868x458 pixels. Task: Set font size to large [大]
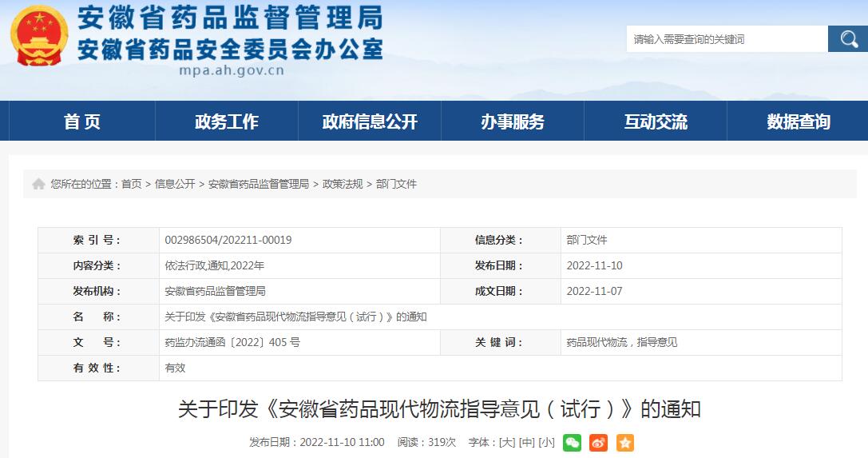[x=507, y=442]
